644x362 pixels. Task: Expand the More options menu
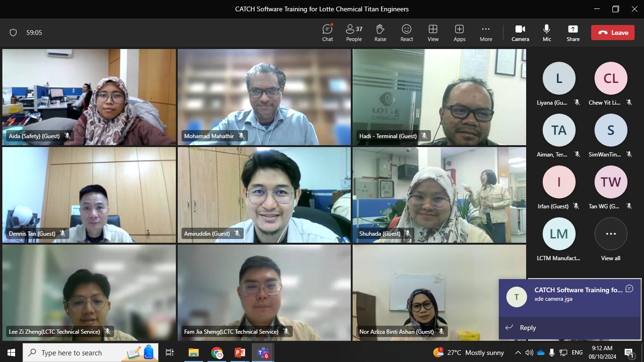(x=486, y=33)
